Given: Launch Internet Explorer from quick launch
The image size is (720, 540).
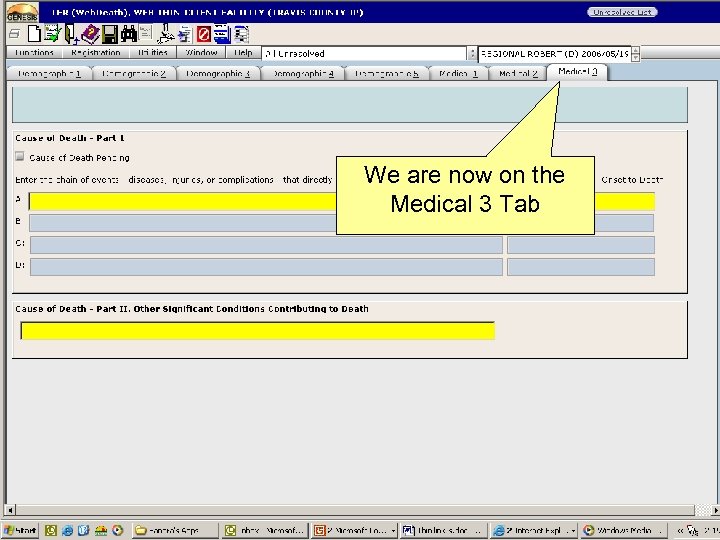Looking at the screenshot, I should click(x=67, y=530).
